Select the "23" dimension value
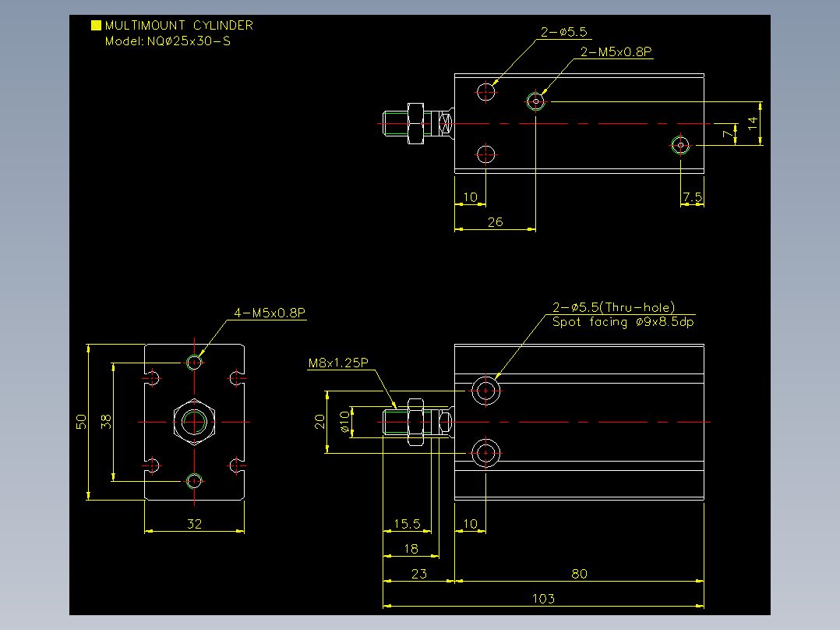The image size is (840, 630). (419, 574)
